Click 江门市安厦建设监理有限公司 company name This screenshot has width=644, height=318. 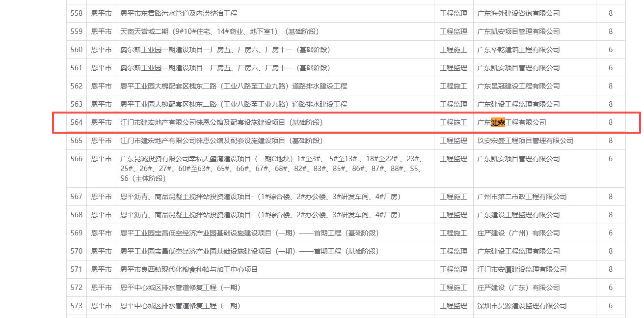[522, 269]
